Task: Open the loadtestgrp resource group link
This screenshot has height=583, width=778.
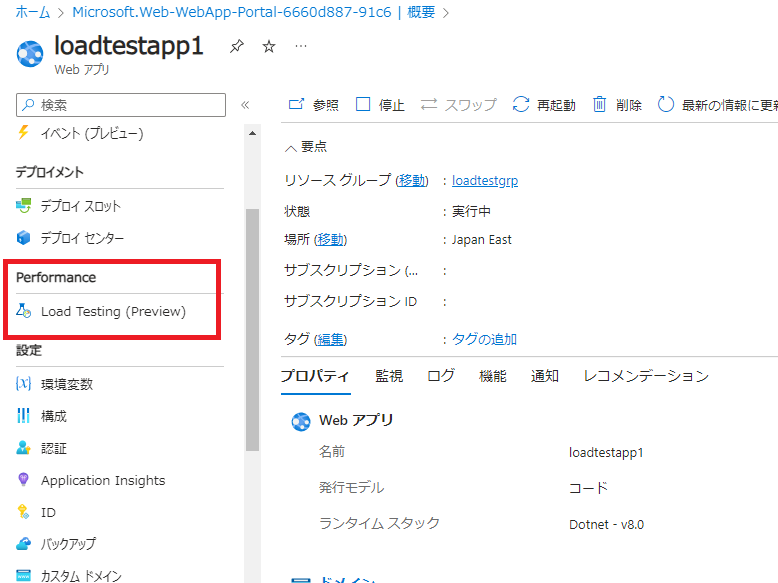Action: coord(485,181)
